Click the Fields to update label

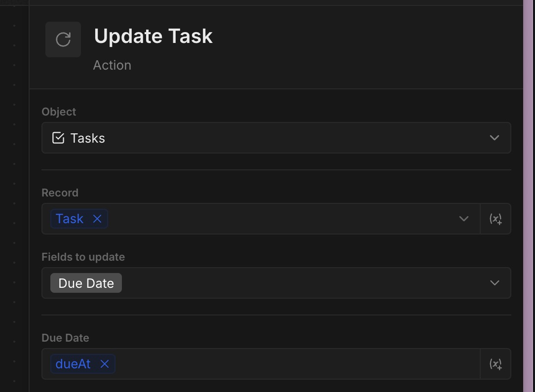(83, 257)
